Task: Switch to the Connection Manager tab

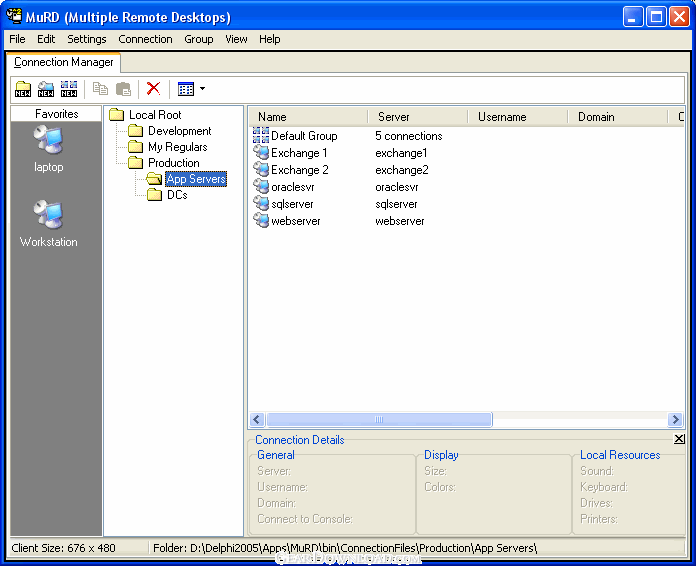Action: click(x=64, y=62)
